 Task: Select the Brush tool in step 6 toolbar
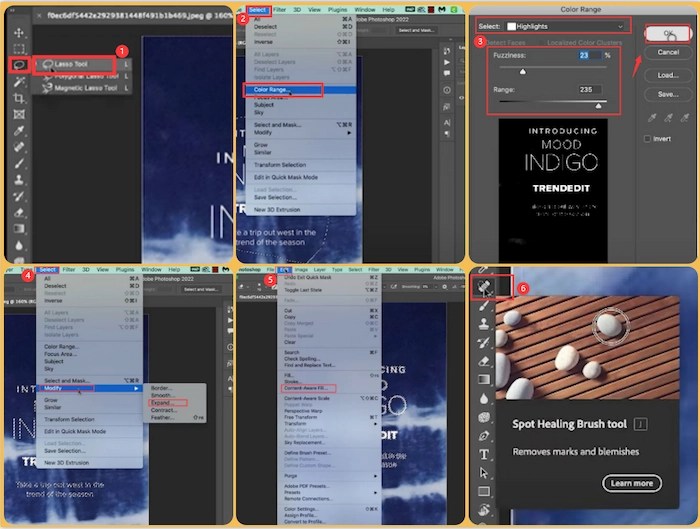point(484,305)
